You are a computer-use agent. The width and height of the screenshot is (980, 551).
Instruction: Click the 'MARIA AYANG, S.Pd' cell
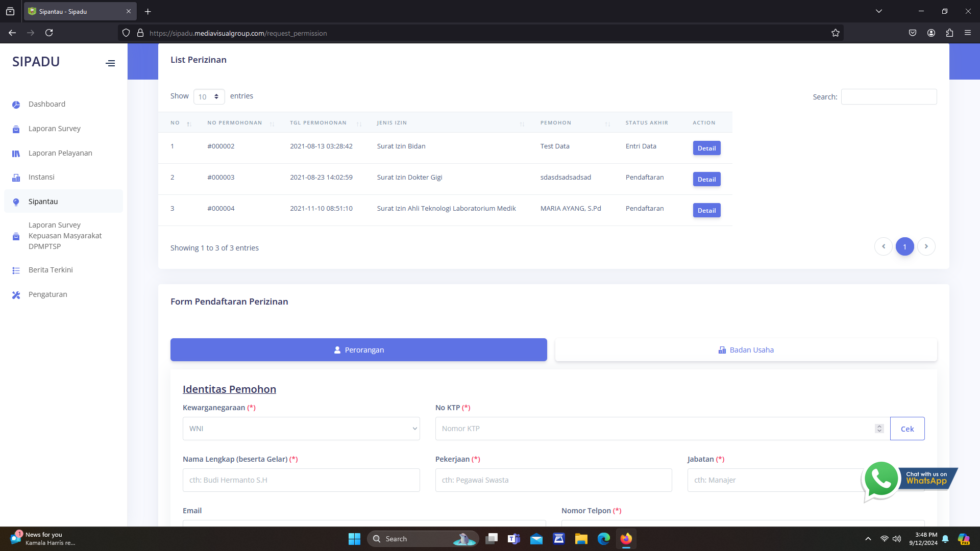coord(571,208)
